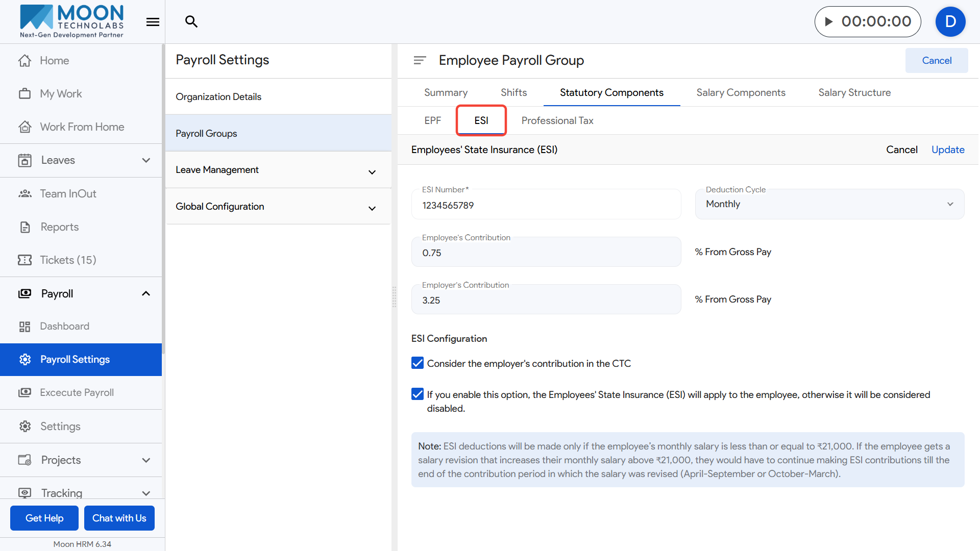Toggle the ESI apply-to-employee checkbox
Image resolution: width=980 pixels, height=551 pixels.
tap(418, 394)
